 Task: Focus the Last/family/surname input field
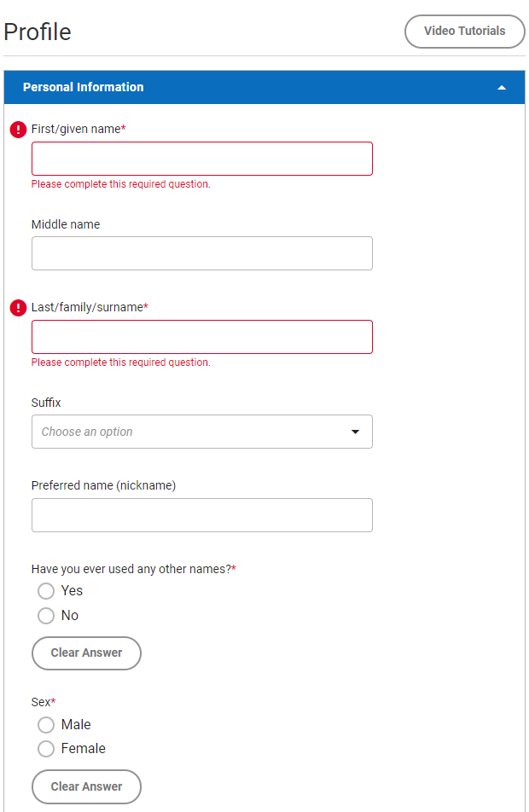coord(201,336)
